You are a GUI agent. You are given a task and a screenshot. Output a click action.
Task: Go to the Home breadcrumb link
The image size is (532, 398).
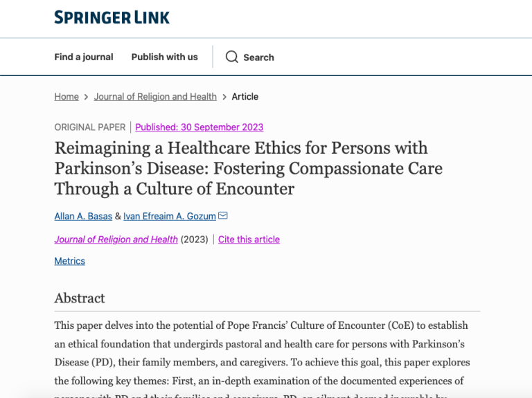point(66,97)
